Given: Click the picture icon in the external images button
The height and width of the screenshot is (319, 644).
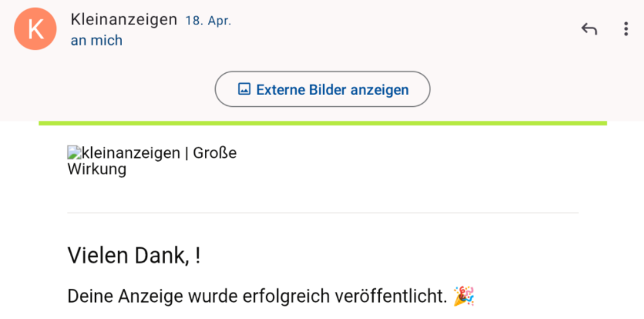Looking at the screenshot, I should pos(245,89).
